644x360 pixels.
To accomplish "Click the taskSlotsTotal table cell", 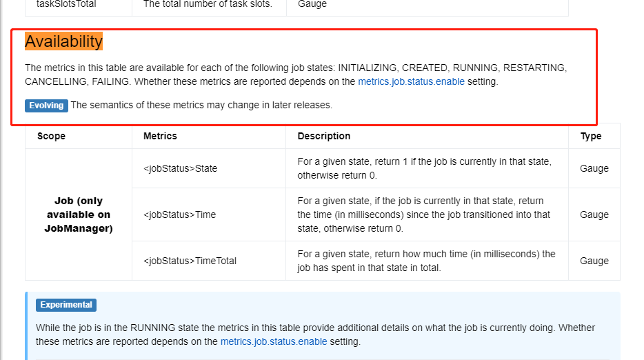I will tap(79, 6).
